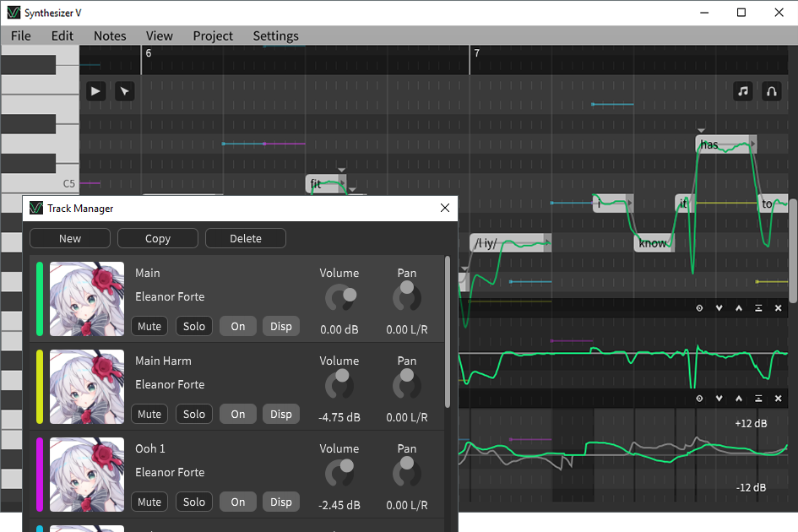Click the Main Harm volume knob
Viewport: 798px width, 532px height.
click(x=339, y=385)
